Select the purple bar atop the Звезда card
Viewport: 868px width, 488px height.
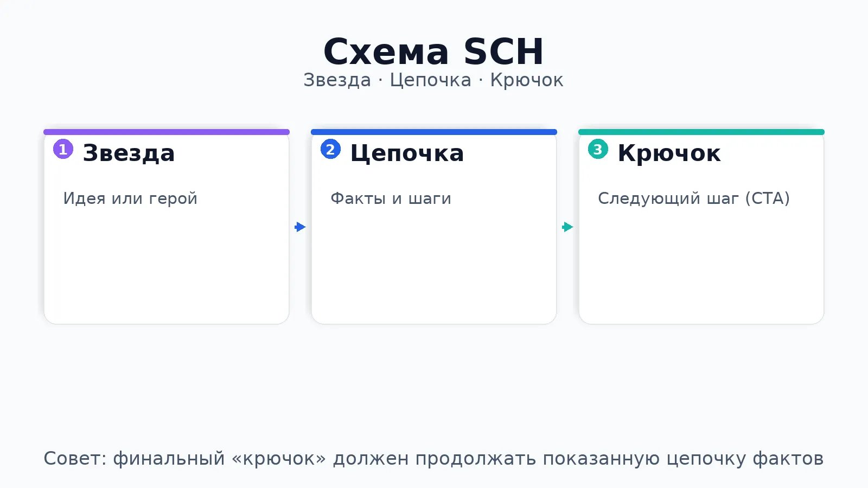167,132
